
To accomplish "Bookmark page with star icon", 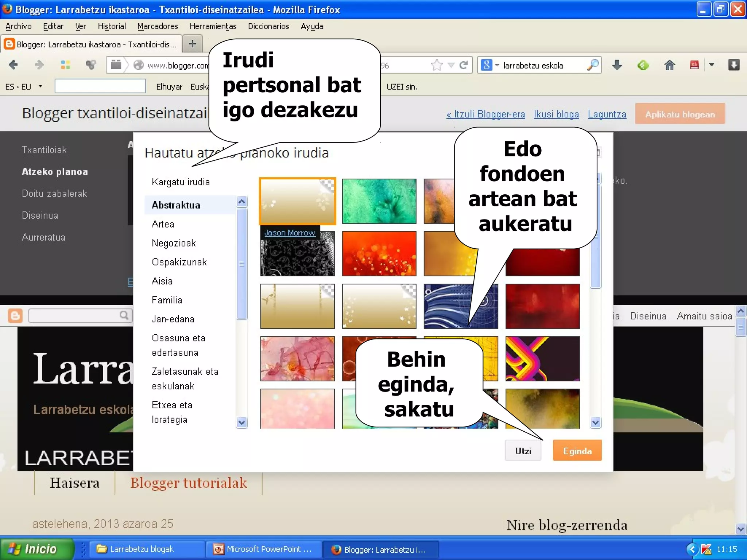I will click(x=436, y=65).
